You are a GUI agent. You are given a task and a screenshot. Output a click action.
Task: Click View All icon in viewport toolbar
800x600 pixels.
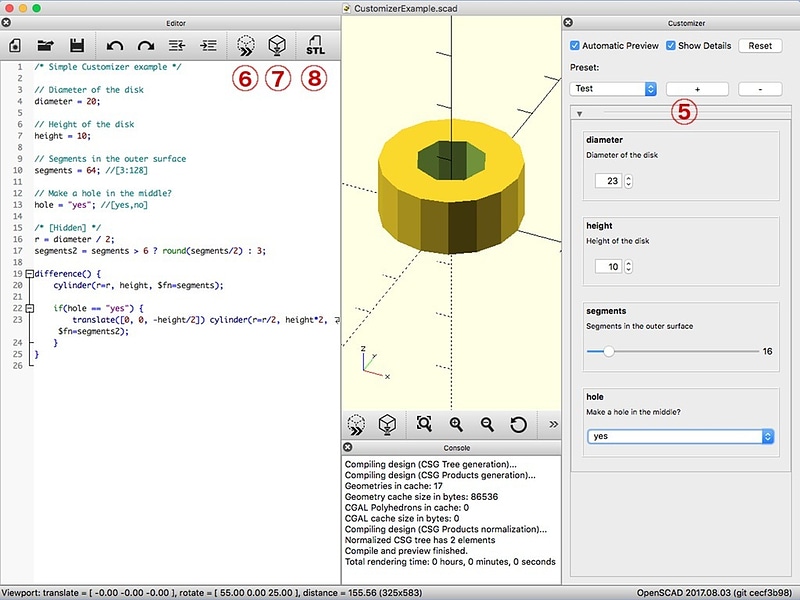424,424
